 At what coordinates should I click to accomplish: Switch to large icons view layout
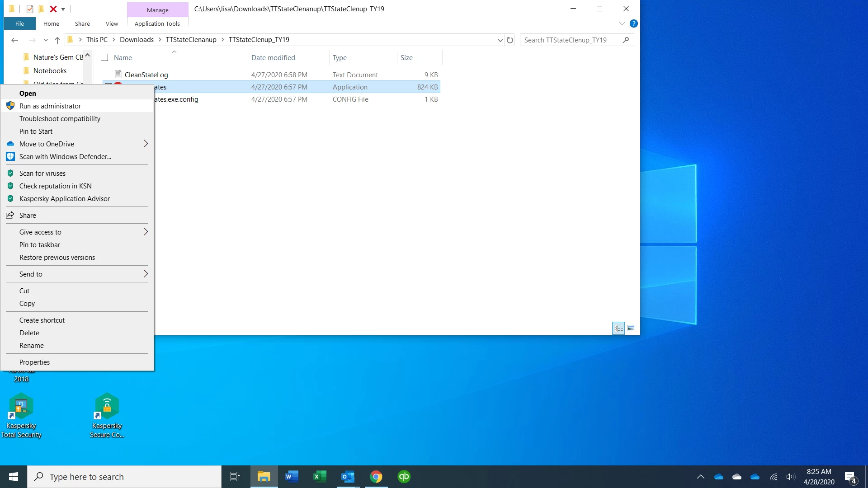631,328
